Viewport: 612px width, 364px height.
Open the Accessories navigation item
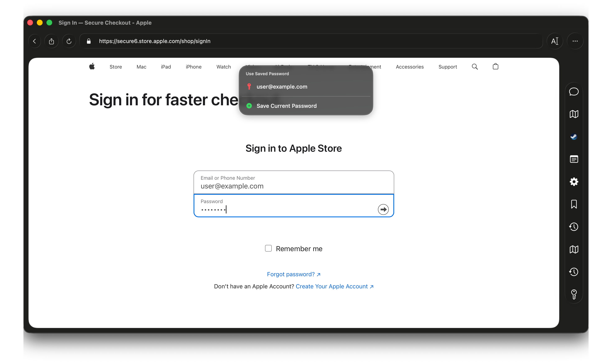click(409, 67)
